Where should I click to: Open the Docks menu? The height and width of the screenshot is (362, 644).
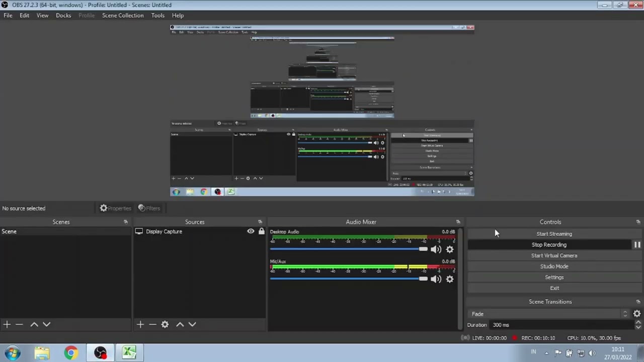pyautogui.click(x=63, y=15)
